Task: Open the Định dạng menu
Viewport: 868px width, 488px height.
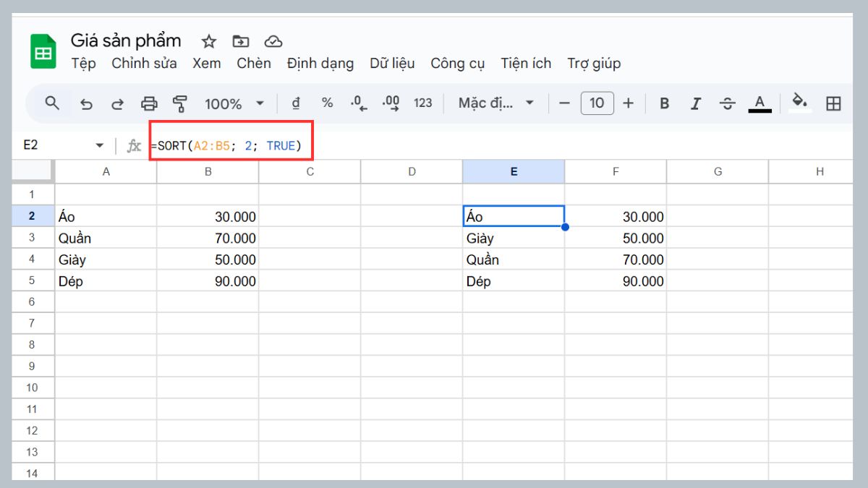Action: coord(321,64)
